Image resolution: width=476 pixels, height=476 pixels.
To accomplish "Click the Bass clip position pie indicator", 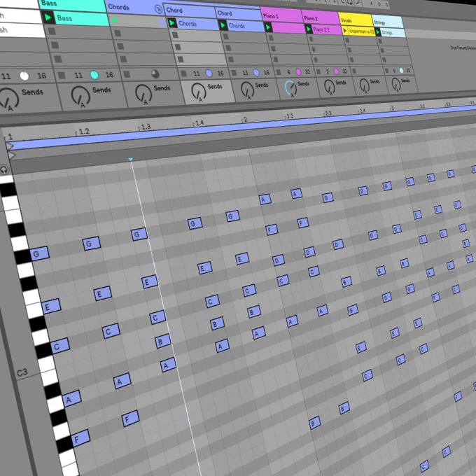I will coord(94,75).
